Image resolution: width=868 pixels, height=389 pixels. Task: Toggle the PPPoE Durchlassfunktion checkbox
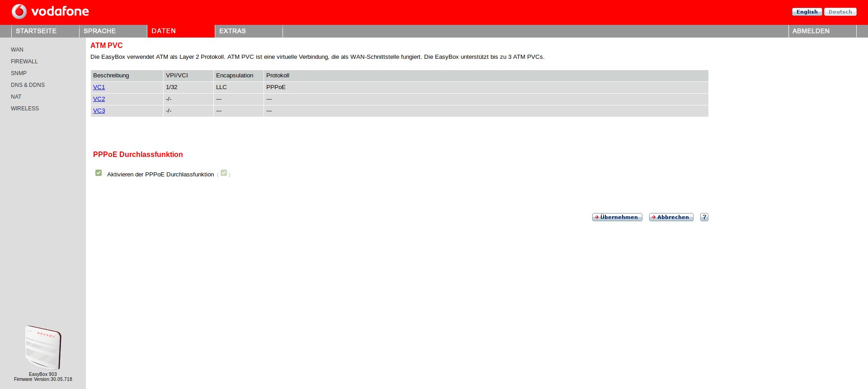[99, 173]
